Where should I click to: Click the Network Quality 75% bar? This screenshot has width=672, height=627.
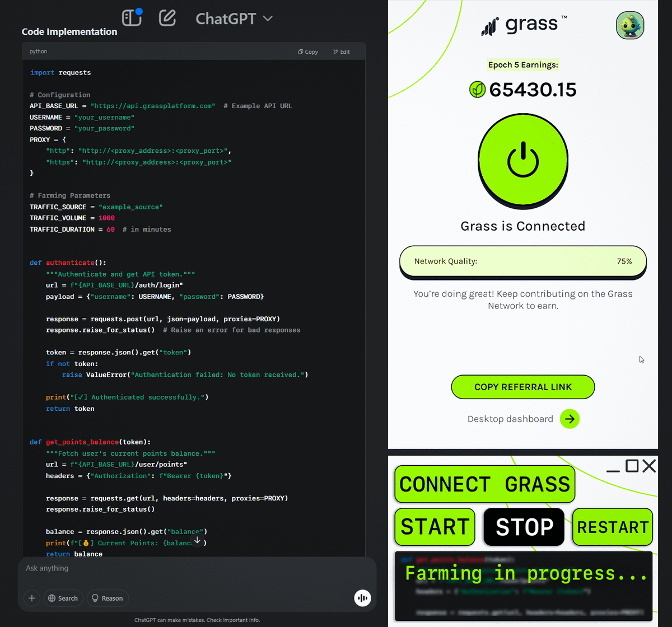click(523, 261)
